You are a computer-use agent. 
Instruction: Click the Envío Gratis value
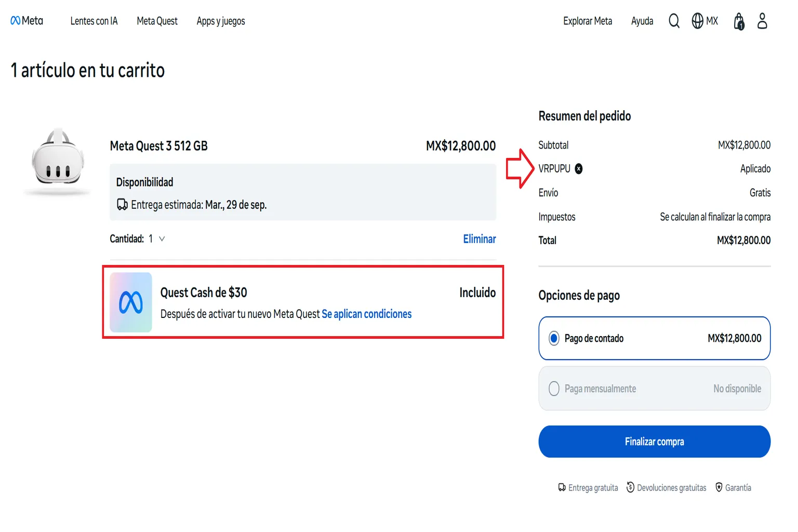point(760,193)
